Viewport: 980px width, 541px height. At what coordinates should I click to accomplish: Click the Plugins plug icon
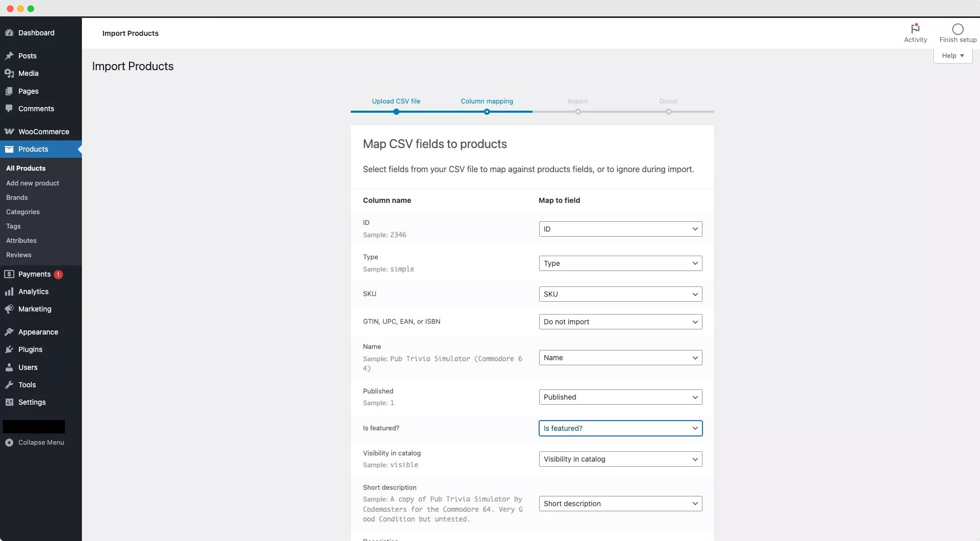pyautogui.click(x=9, y=349)
